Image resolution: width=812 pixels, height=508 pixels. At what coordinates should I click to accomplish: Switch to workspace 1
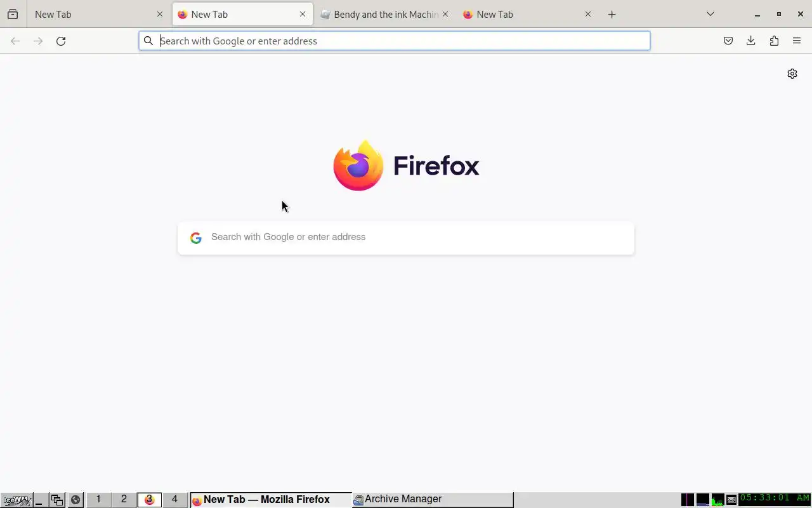pos(98,500)
